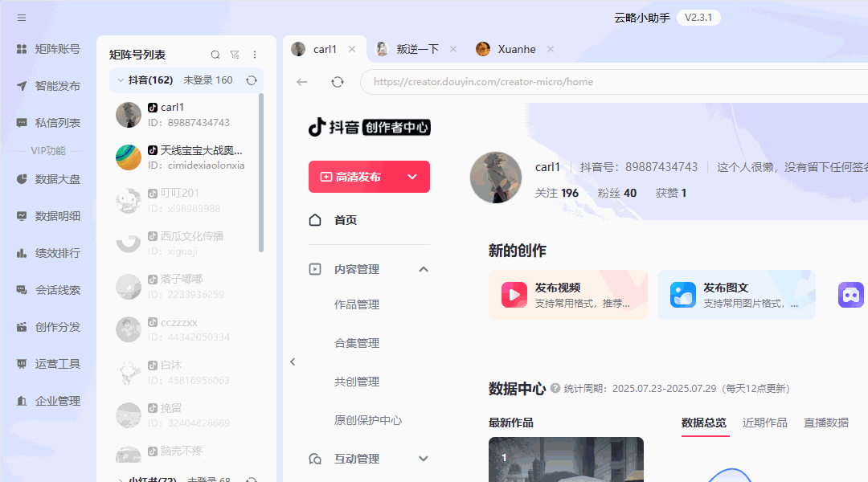Image resolution: width=868 pixels, height=482 pixels.
Task: Click the 发布视频 card
Action: click(x=568, y=295)
